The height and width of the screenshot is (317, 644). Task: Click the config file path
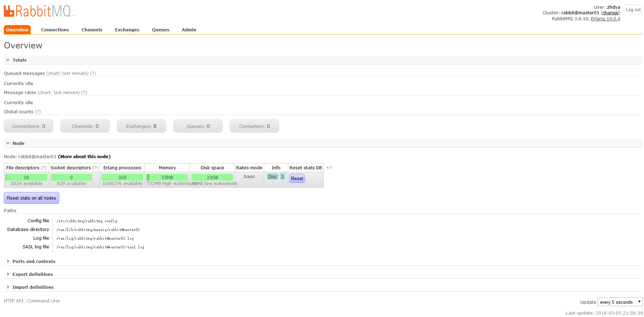coord(87,221)
